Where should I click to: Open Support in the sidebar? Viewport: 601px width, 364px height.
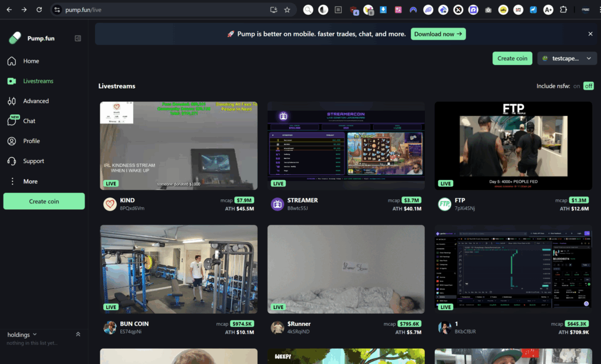(x=33, y=161)
